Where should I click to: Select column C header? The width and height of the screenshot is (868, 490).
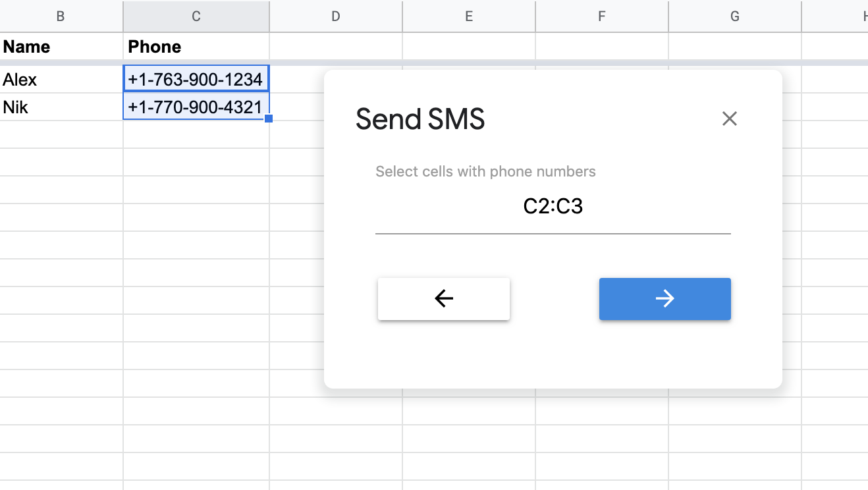pos(196,16)
